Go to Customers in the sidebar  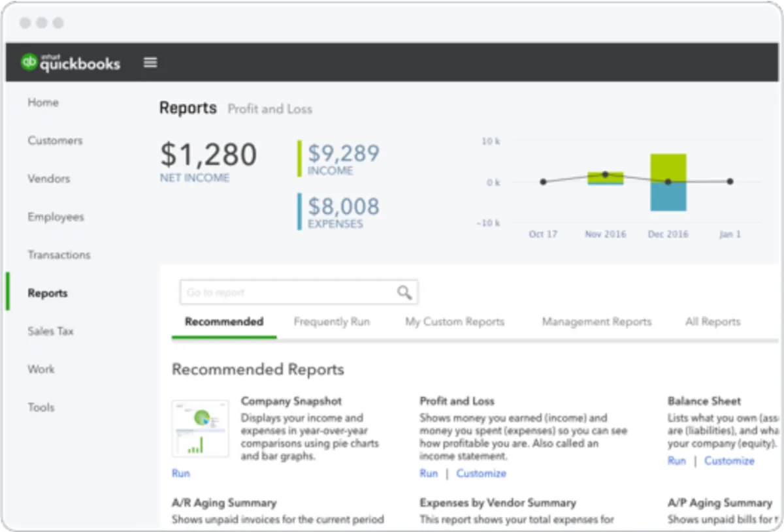click(55, 140)
